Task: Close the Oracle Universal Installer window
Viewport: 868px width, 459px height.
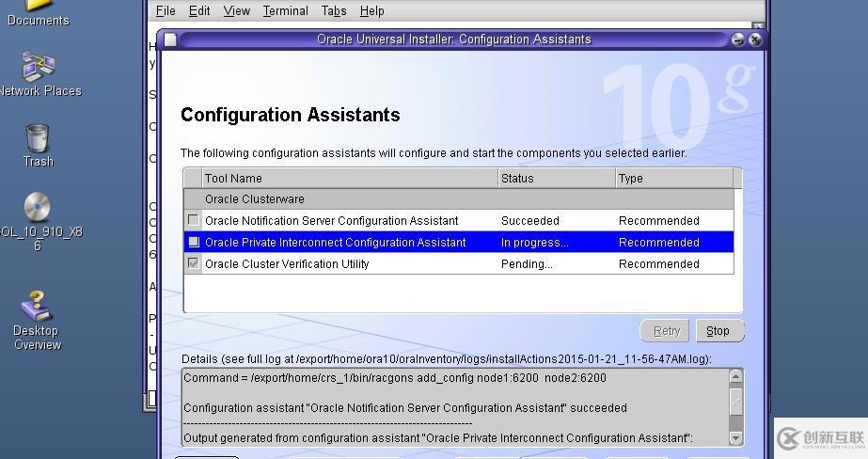Action: pyautogui.click(x=754, y=40)
